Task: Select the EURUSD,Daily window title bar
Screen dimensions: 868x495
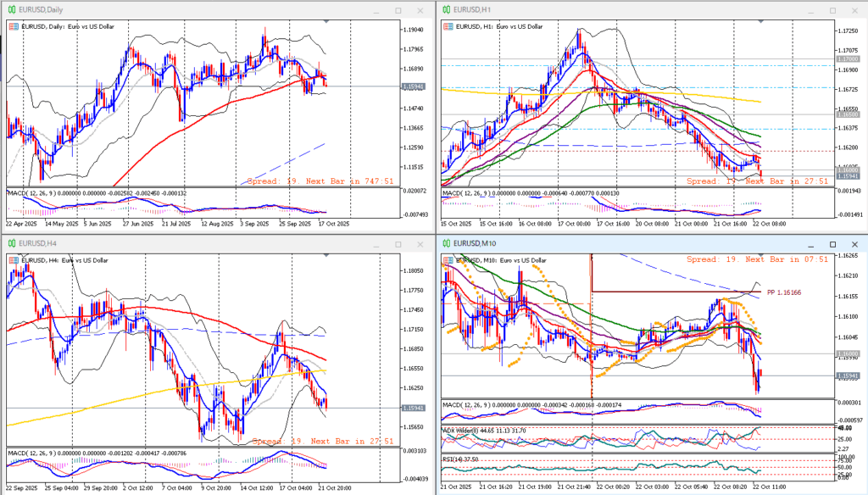Action: (170, 9)
